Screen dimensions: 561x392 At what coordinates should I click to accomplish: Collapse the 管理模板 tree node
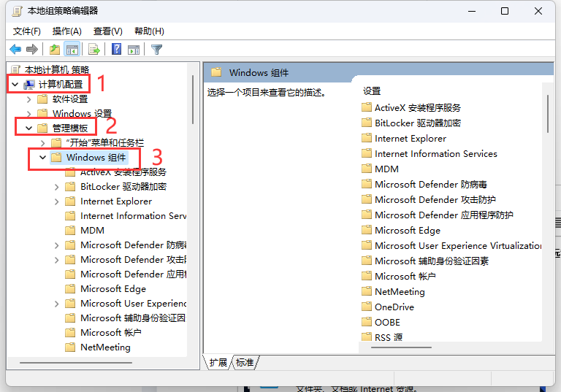pyautogui.click(x=28, y=128)
